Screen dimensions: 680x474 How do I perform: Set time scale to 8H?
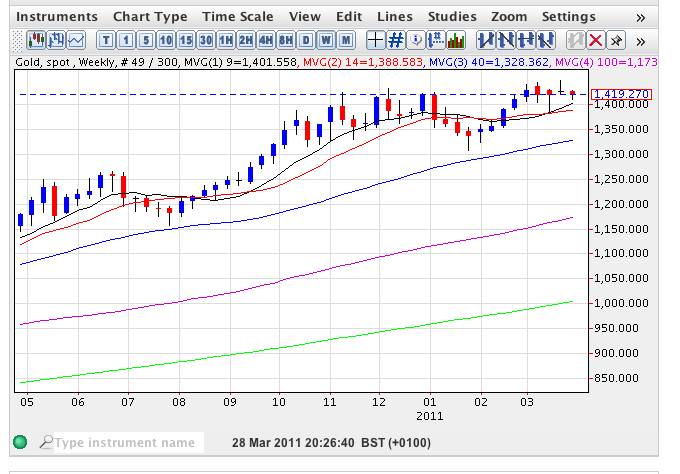[x=286, y=41]
